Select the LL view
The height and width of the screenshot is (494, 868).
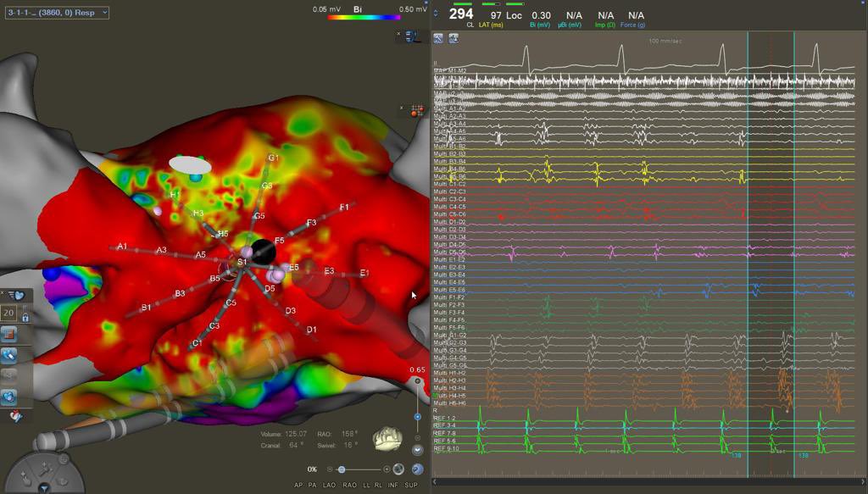pos(366,486)
